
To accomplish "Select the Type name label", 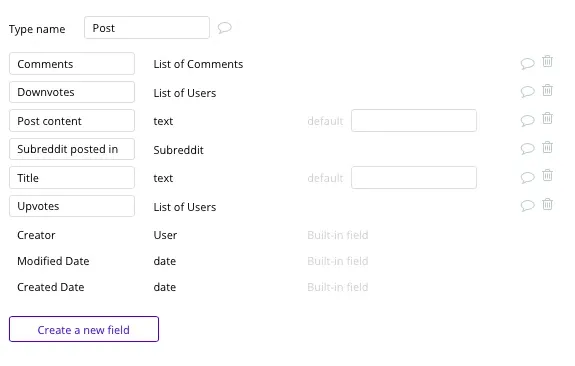I will click(x=37, y=29).
